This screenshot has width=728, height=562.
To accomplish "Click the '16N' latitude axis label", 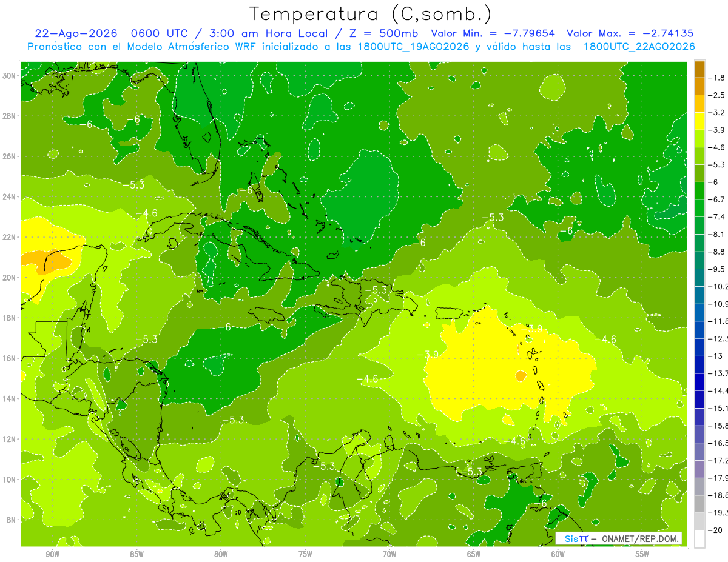I will [10, 358].
